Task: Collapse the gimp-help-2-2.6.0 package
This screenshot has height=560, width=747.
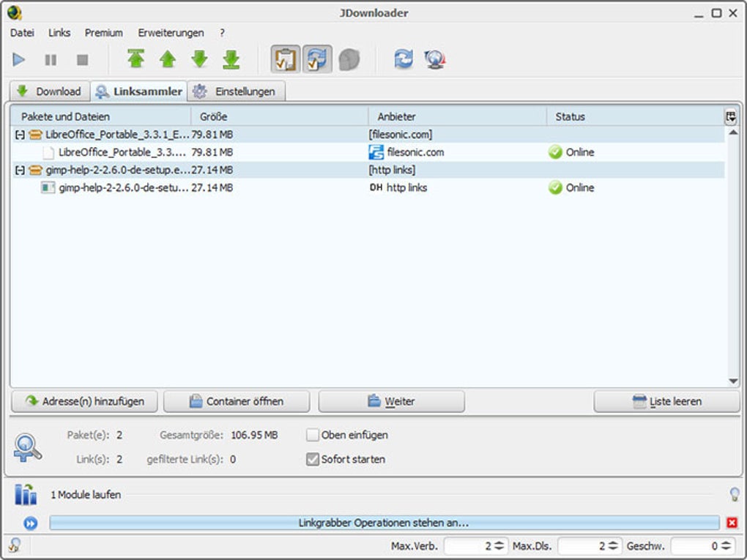Action: click(20, 170)
